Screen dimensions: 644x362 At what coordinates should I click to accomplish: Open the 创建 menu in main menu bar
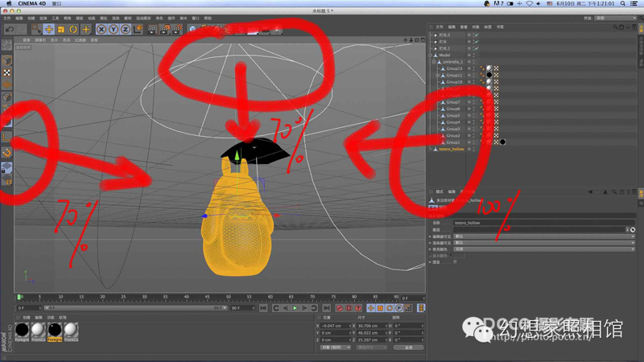(31, 19)
